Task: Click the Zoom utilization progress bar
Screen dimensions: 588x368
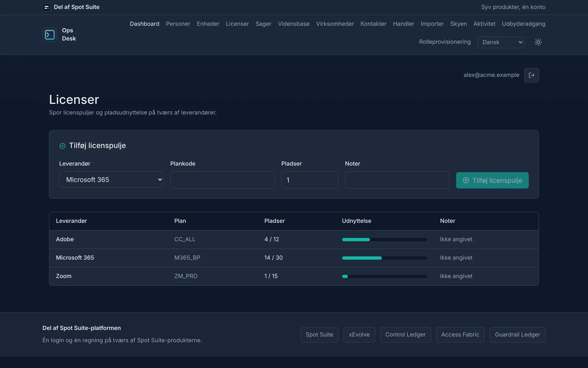Action: [384, 276]
